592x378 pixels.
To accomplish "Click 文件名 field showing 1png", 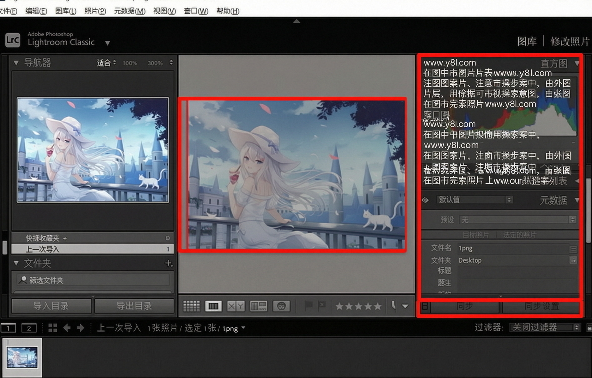I will [x=513, y=248].
